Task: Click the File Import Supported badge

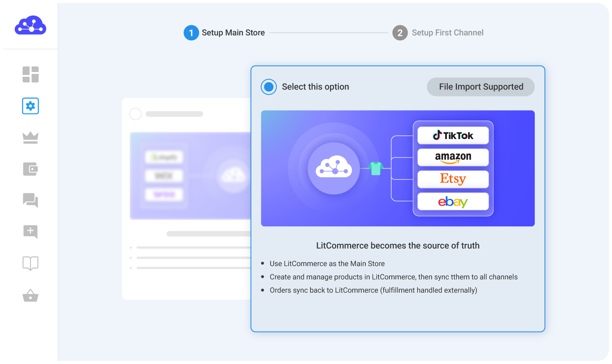Action: 480,87
